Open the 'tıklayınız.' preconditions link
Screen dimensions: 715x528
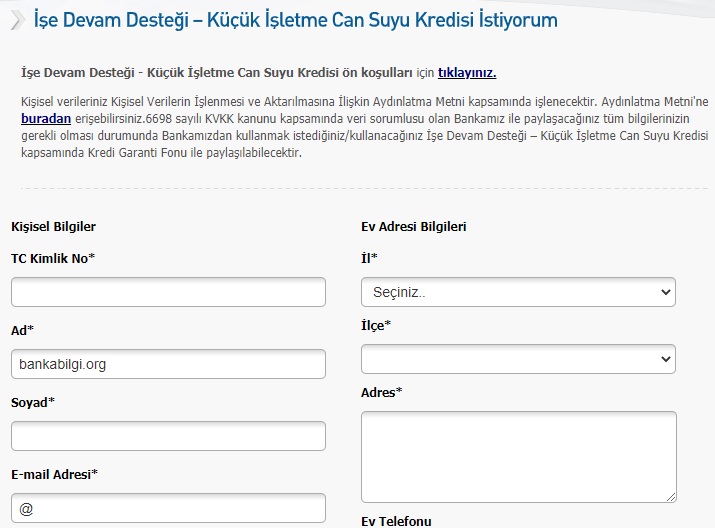[x=467, y=73]
